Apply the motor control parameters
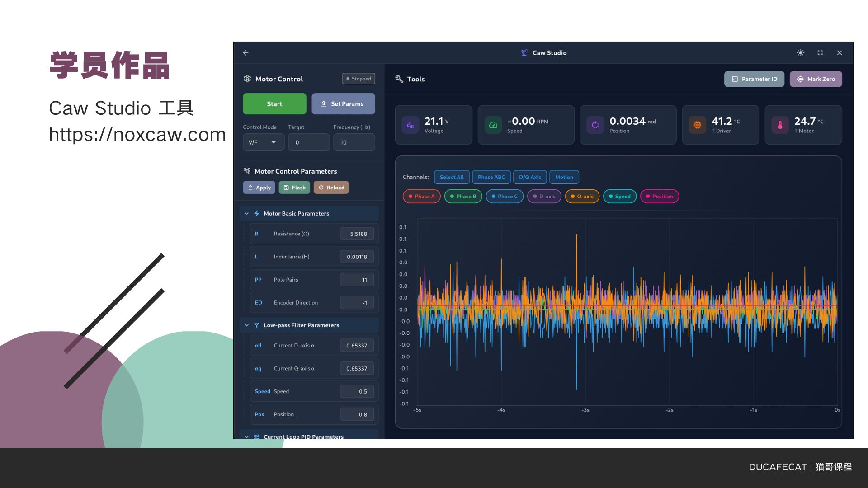 [x=259, y=188]
